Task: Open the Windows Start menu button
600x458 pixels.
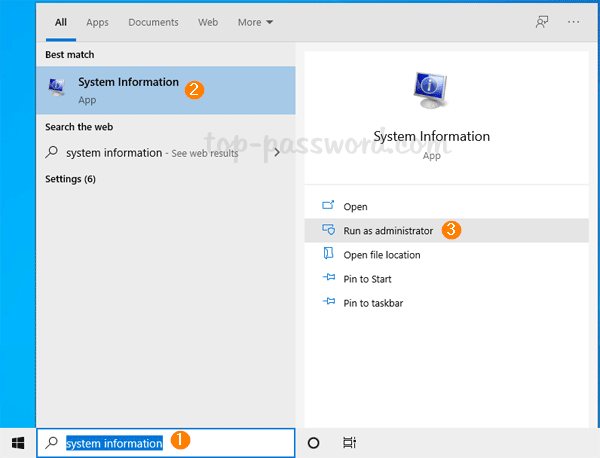Action: (x=18, y=443)
